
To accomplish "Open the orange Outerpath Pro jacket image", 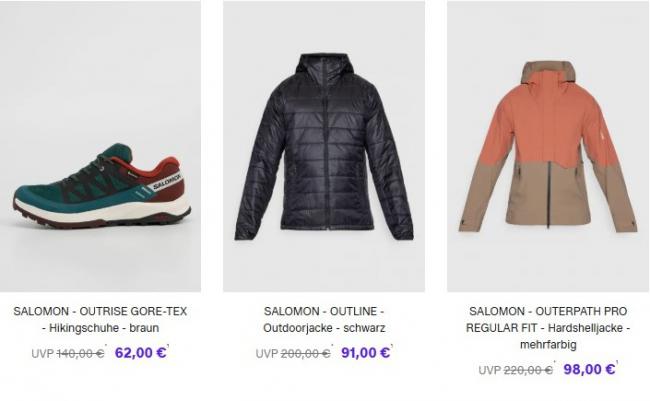I will tap(548, 146).
